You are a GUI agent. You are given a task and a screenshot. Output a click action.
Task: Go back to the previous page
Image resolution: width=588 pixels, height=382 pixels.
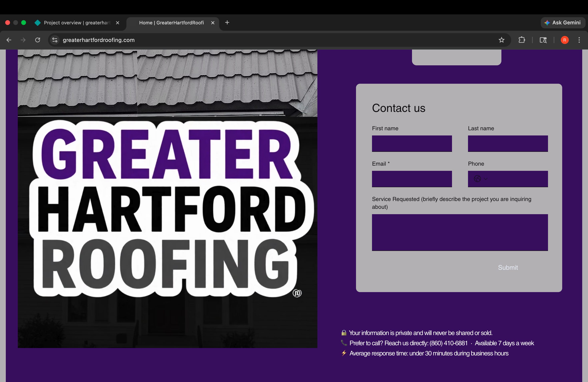tap(9, 40)
